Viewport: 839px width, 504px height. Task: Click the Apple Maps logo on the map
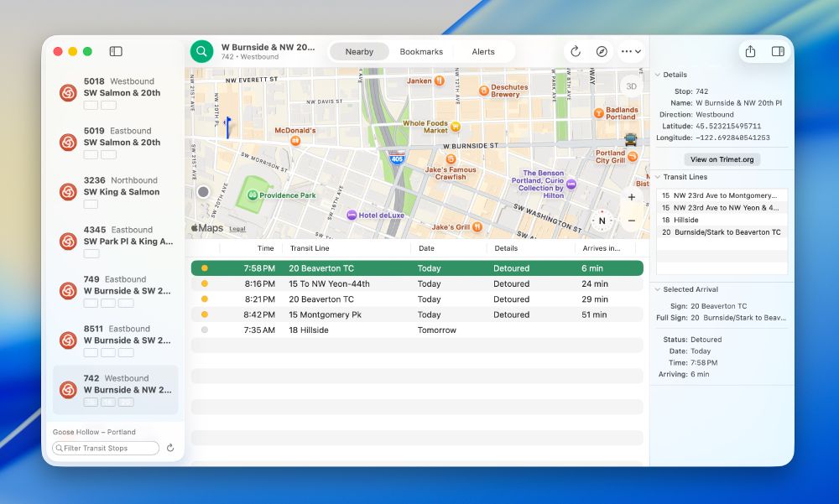[207, 228]
